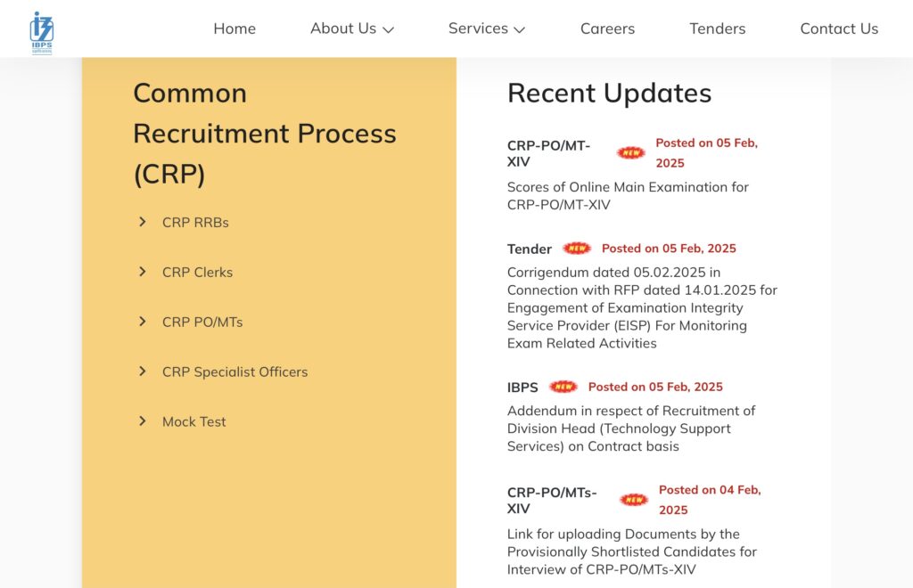This screenshot has height=588, width=913.
Task: Click the Tender update title
Action: click(529, 249)
